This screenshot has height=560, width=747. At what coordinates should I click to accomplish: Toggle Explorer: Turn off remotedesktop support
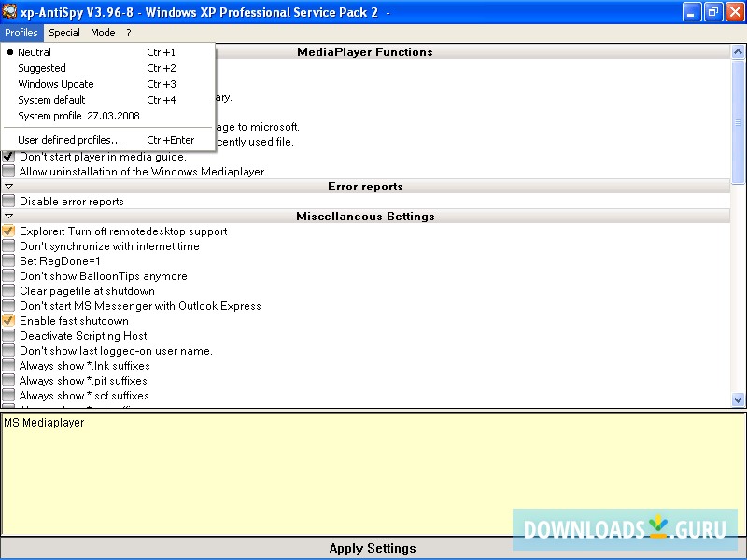[8, 231]
